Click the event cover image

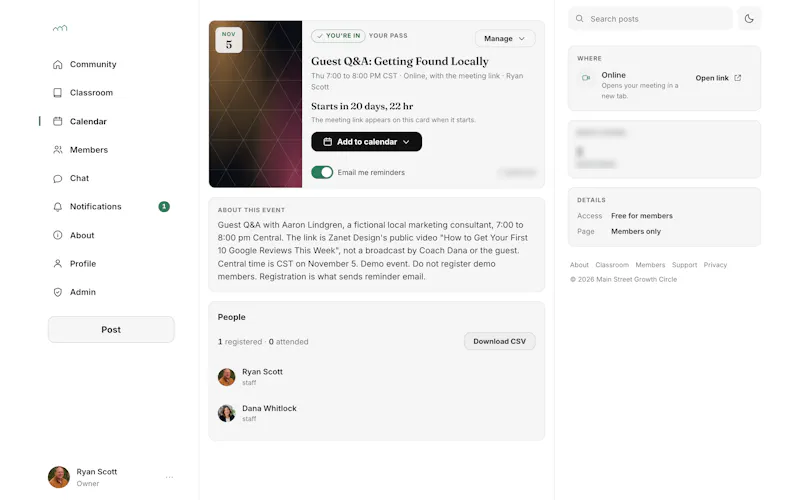pyautogui.click(x=256, y=104)
